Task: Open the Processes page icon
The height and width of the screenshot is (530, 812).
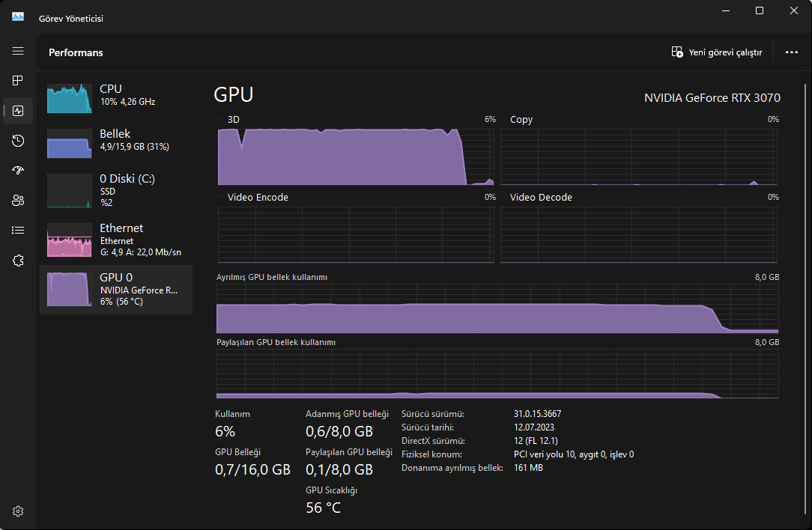Action: tap(18, 80)
